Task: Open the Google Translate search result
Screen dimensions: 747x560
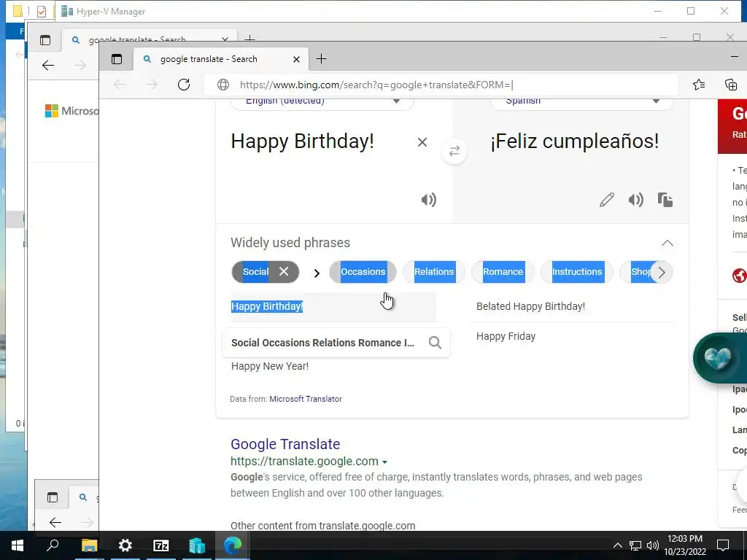Action: click(x=285, y=444)
